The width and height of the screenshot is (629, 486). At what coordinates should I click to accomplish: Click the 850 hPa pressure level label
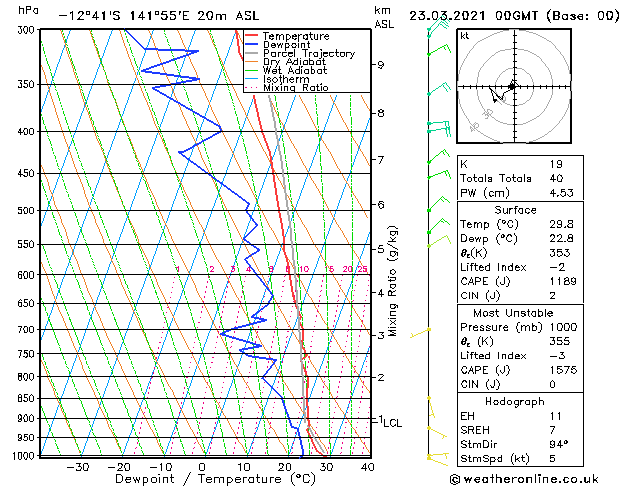28,399
